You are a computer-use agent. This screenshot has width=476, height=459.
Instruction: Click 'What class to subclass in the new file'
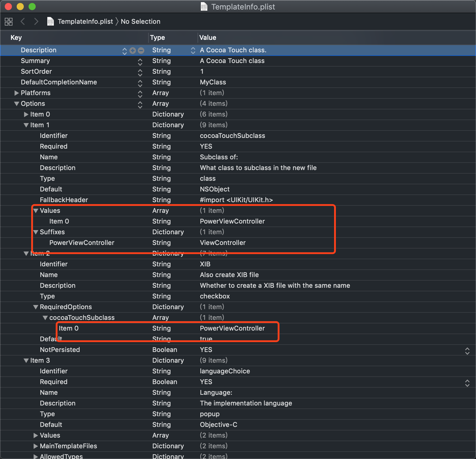pyautogui.click(x=258, y=168)
